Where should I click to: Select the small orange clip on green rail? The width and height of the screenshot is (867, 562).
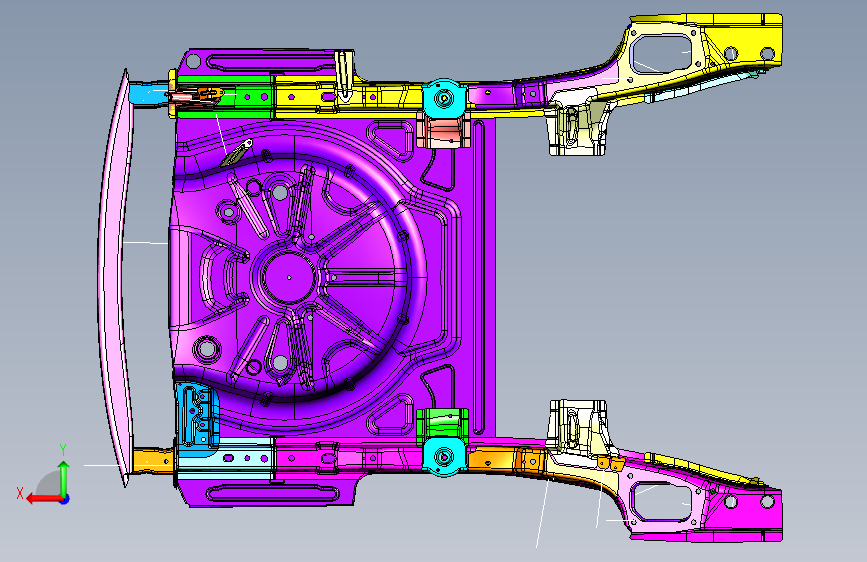[210, 95]
